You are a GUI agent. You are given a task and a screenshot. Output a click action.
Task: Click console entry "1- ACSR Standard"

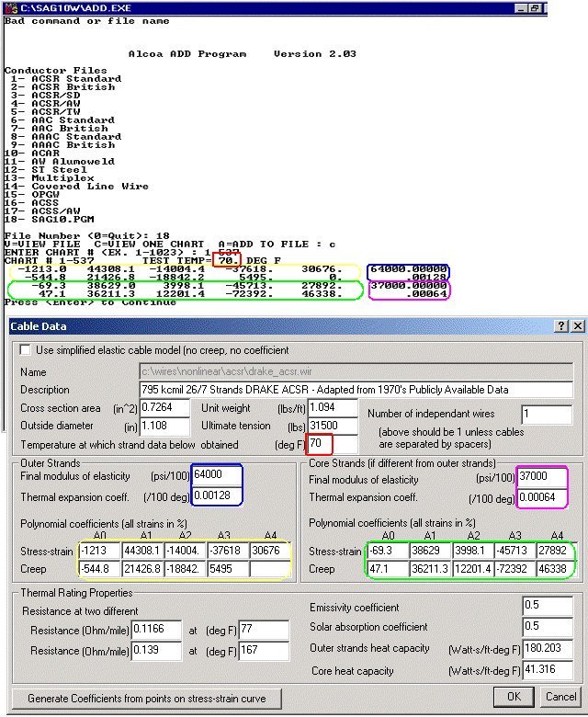pos(66,79)
